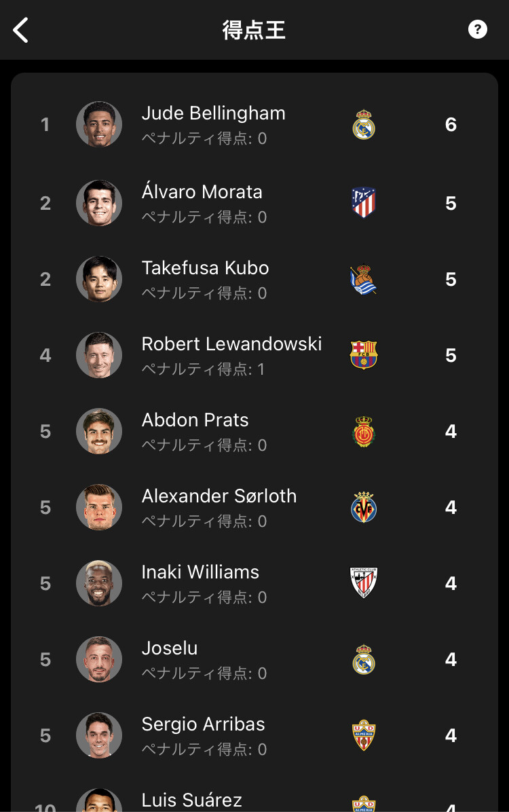Tap Real Sociedad crest beside Takefusa Kubo
509x812 pixels.
pos(364,280)
